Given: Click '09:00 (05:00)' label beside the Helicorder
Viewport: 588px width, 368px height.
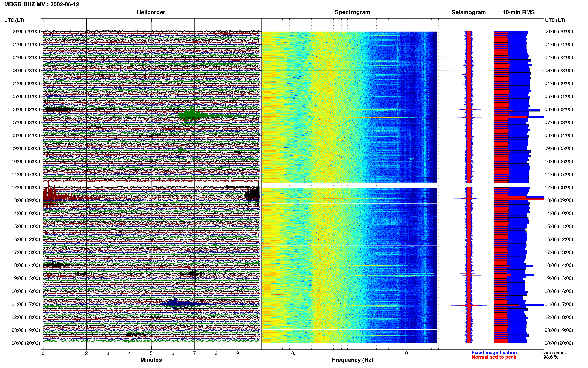Looking at the screenshot, I should coord(26,148).
